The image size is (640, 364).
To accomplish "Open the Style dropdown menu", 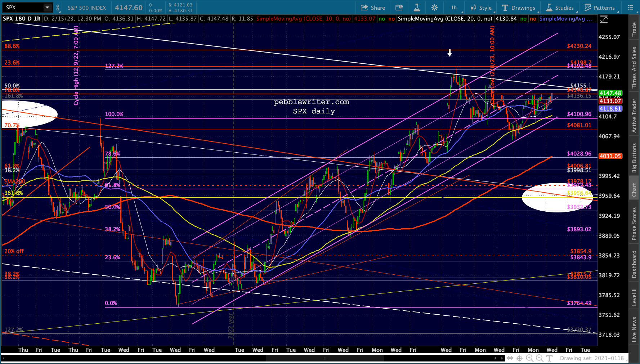I will click(481, 8).
